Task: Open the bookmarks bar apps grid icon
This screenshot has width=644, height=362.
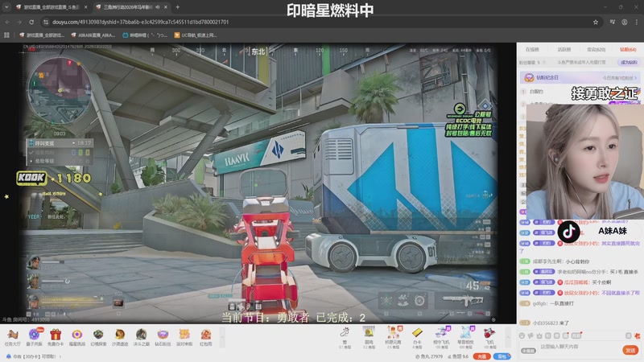Action: (x=6, y=35)
